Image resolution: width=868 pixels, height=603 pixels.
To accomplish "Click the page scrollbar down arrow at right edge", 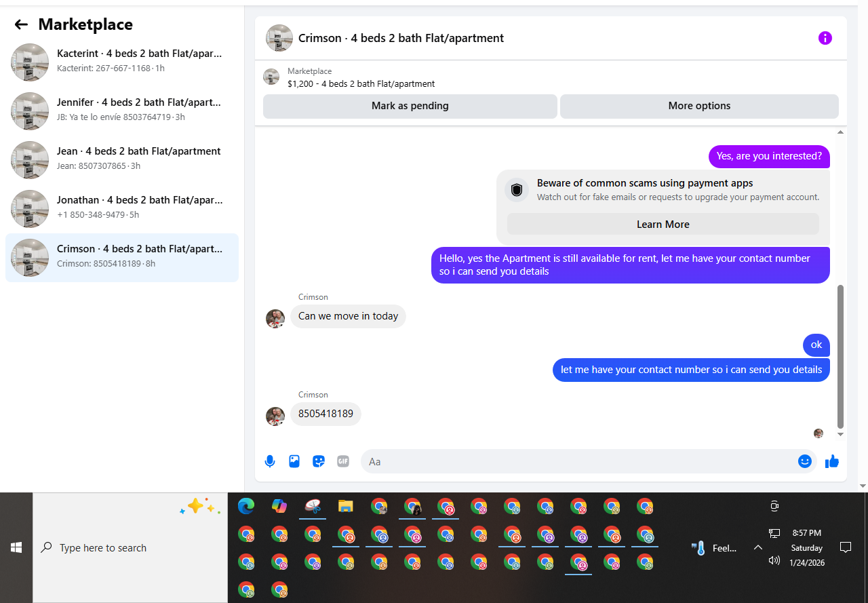I will point(863,486).
